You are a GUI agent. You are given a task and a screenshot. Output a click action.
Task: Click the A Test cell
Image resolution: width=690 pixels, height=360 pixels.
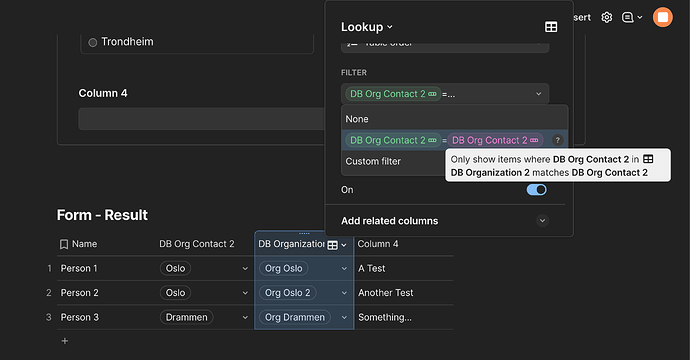point(371,268)
